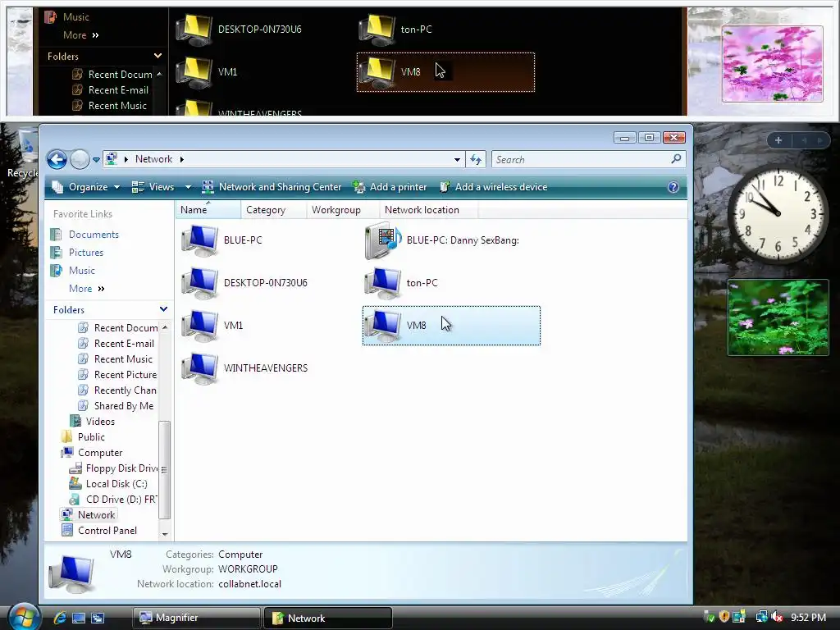Open the address bar history dropdown
Screen dimensions: 840x630
[457, 160]
